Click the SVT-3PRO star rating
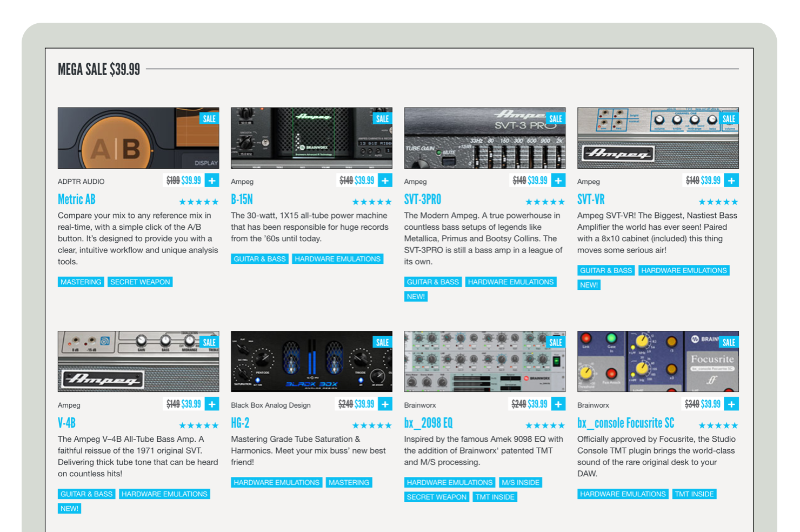This screenshot has height=532, width=800. click(545, 202)
